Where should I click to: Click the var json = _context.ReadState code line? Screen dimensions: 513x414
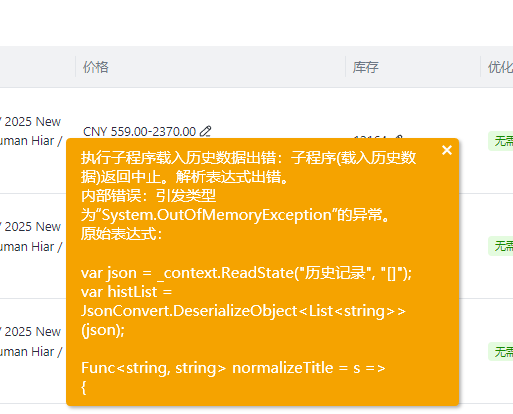point(246,273)
